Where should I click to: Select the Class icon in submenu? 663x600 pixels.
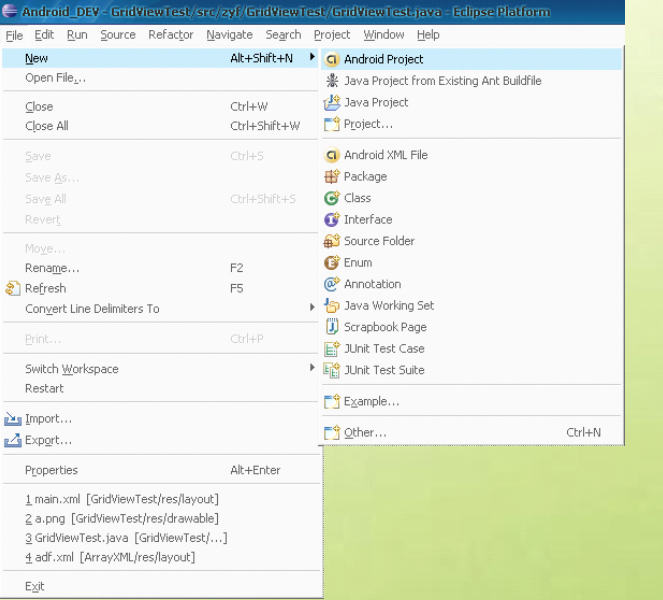click(x=332, y=198)
